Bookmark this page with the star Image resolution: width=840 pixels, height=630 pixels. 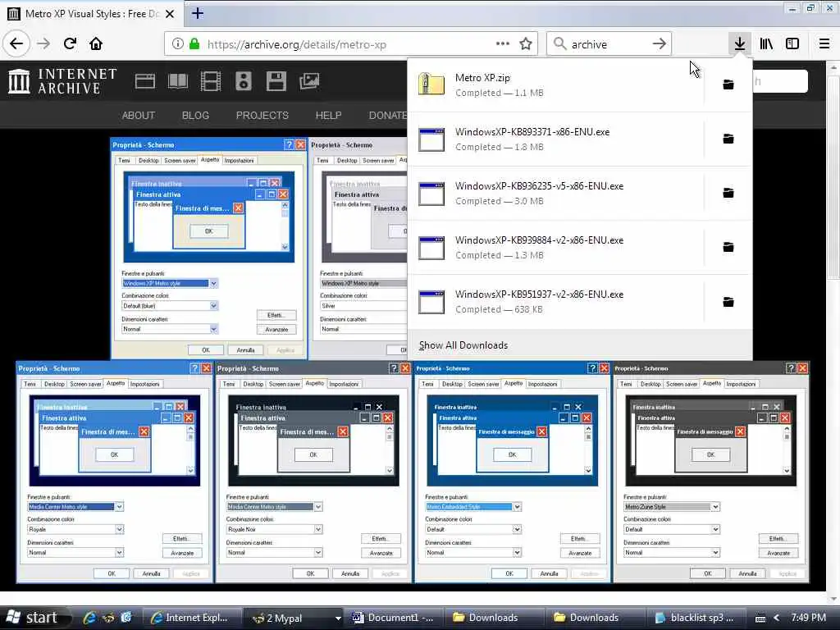526,44
